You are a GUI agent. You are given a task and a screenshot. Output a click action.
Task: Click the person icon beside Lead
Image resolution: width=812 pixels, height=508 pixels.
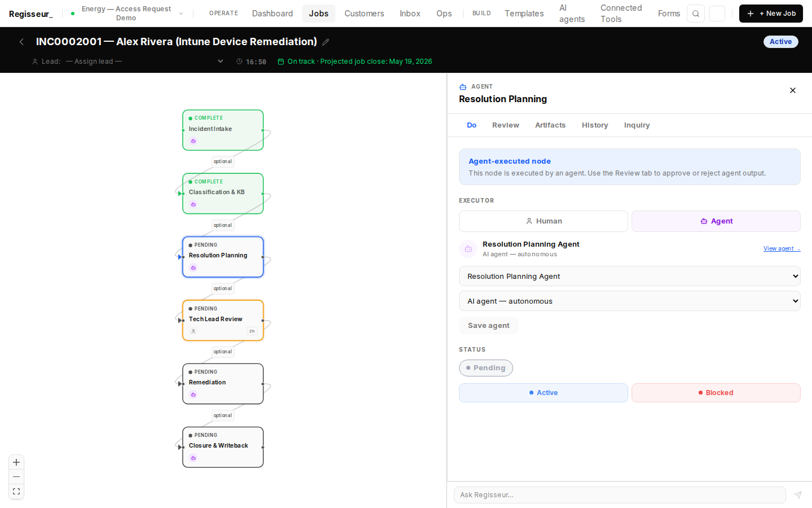click(35, 62)
